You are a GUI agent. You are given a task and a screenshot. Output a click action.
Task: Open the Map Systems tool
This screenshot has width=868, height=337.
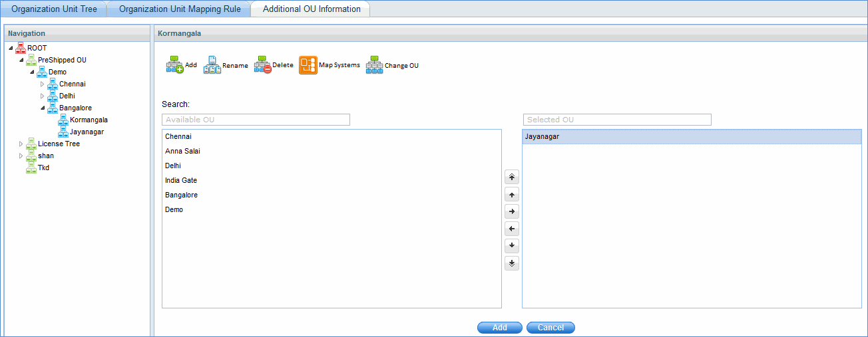click(308, 65)
